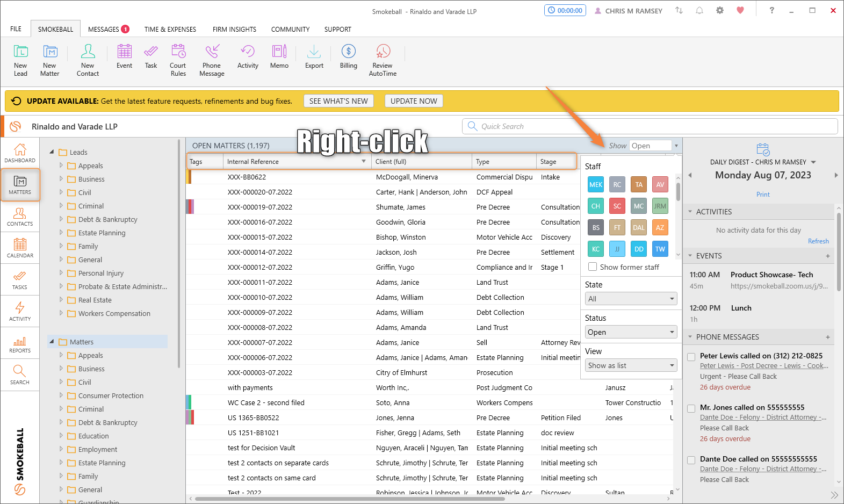
Task: Open the New Matter tool
Action: click(50, 60)
